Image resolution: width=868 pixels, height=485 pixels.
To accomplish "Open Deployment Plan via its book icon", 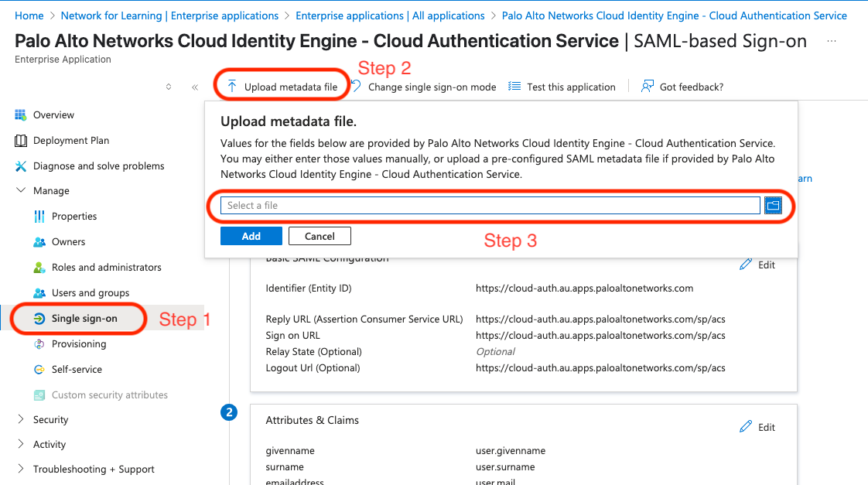I will [x=21, y=141].
